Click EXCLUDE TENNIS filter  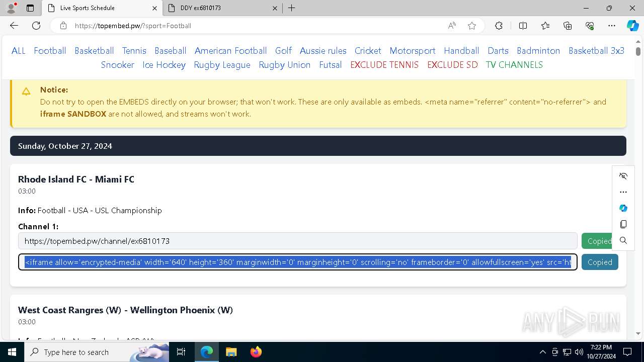384,65
